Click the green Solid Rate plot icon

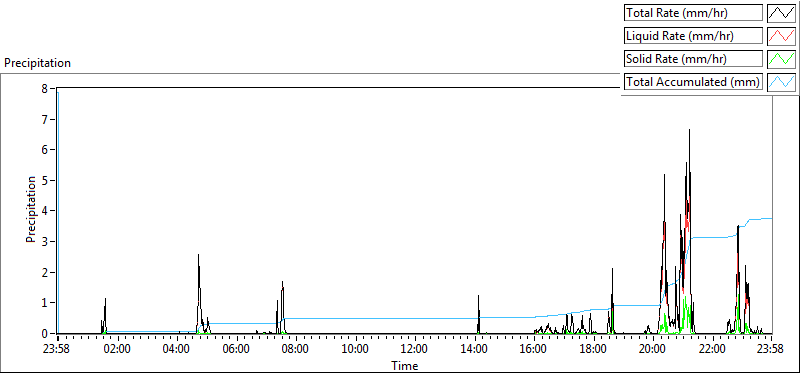click(x=781, y=59)
